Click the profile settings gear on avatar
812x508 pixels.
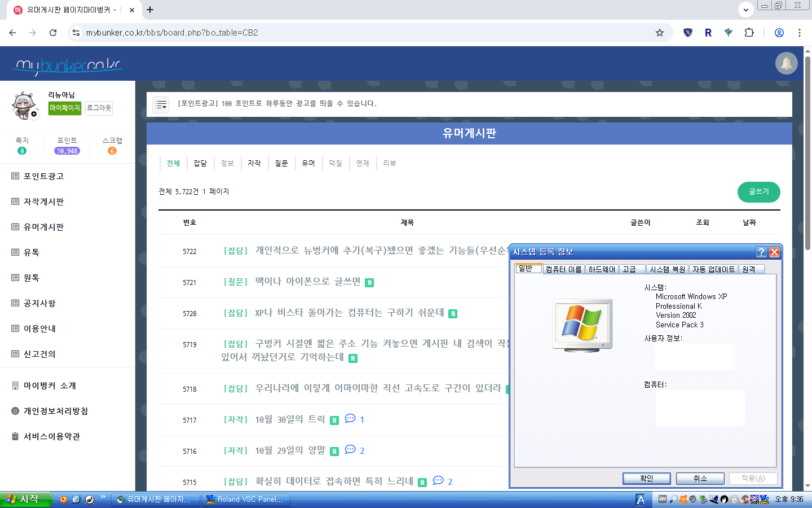[x=34, y=114]
